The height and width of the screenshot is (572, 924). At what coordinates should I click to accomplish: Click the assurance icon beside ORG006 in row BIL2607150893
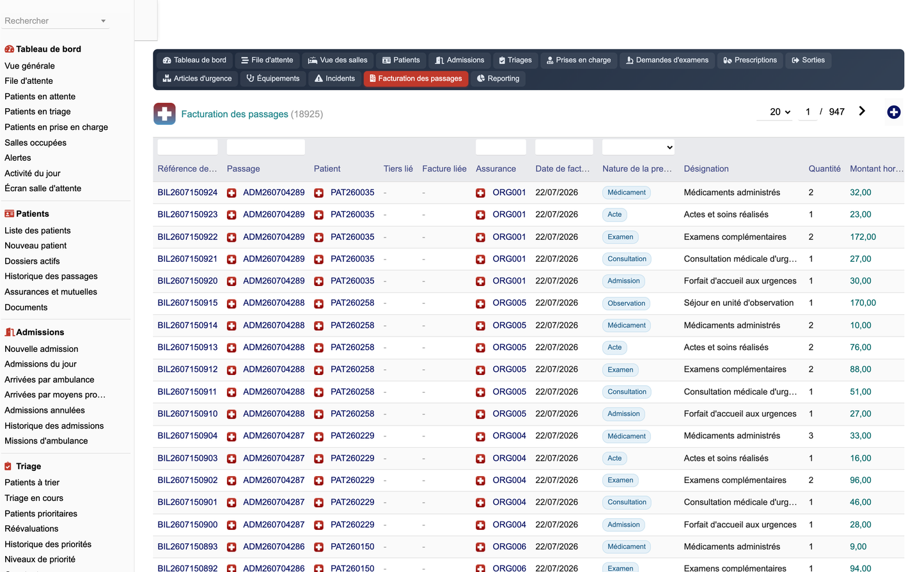click(x=480, y=547)
